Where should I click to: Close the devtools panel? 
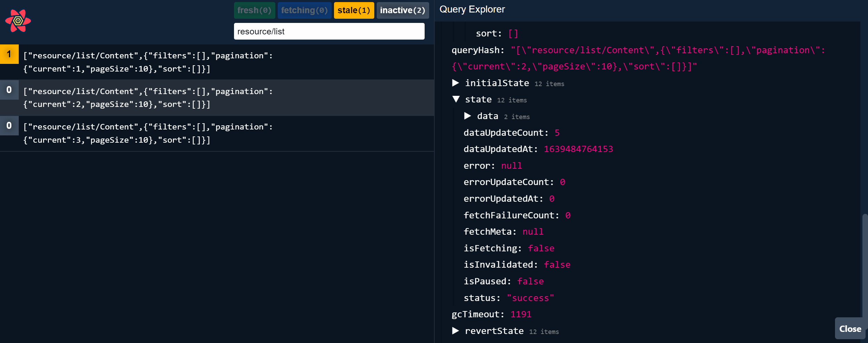(850, 329)
